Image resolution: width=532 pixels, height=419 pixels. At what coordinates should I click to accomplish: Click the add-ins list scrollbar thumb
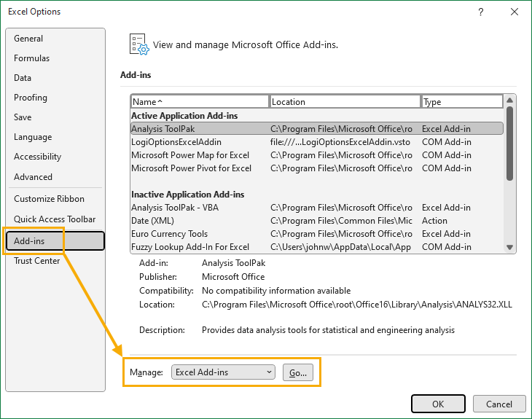(509, 144)
